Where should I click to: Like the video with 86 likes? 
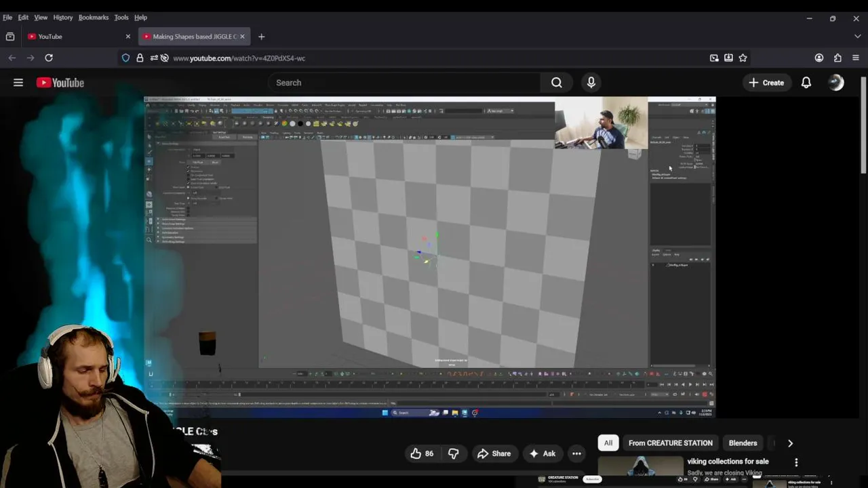pos(422,453)
